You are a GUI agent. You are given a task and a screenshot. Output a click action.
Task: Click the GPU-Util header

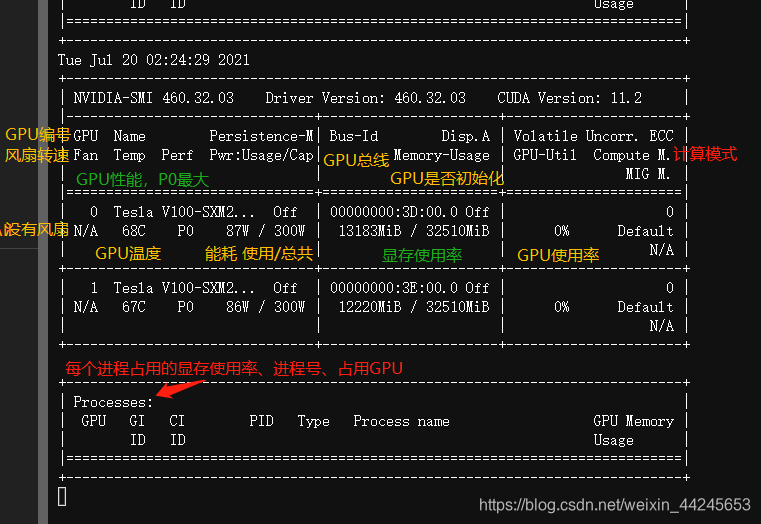coord(545,155)
